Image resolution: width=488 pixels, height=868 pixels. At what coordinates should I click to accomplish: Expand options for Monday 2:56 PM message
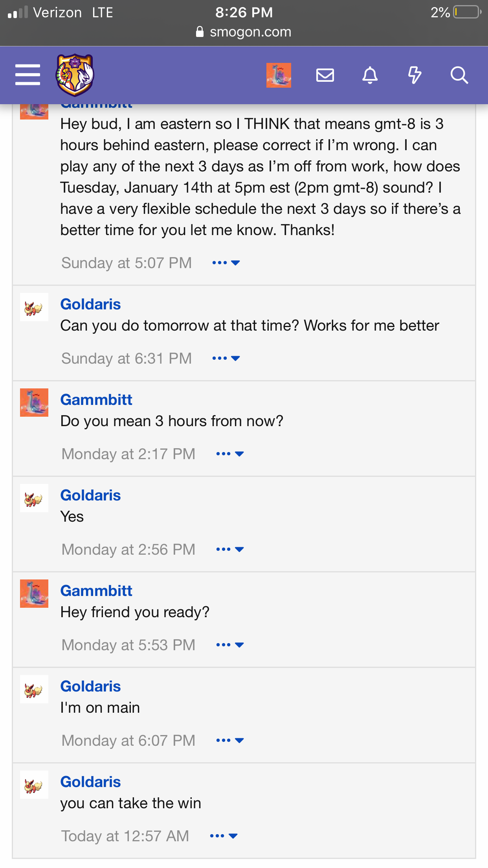coord(230,549)
